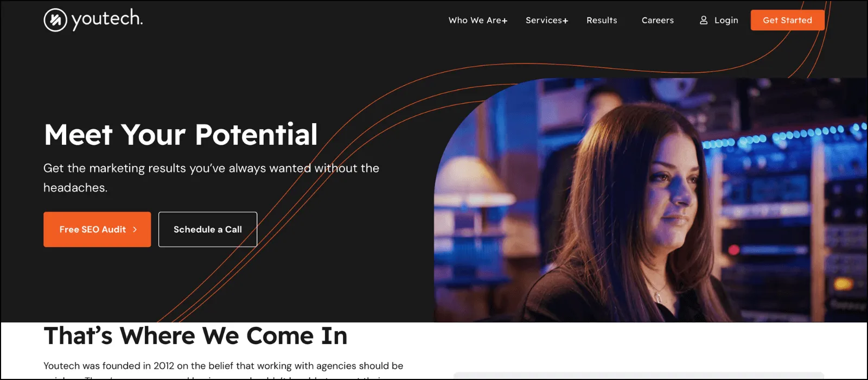
Task: Click the Get Started button
Action: [788, 20]
